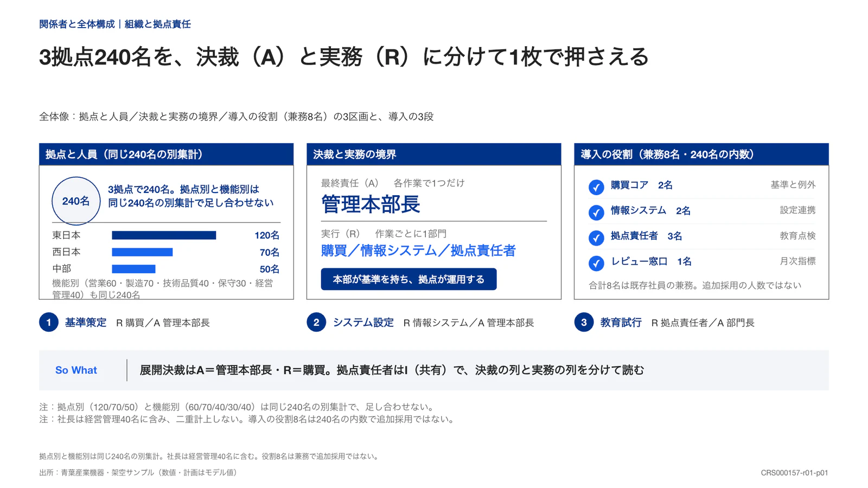The image size is (868, 488).
Task: Click the 東日本 bar in the chart
Action: coord(164,235)
